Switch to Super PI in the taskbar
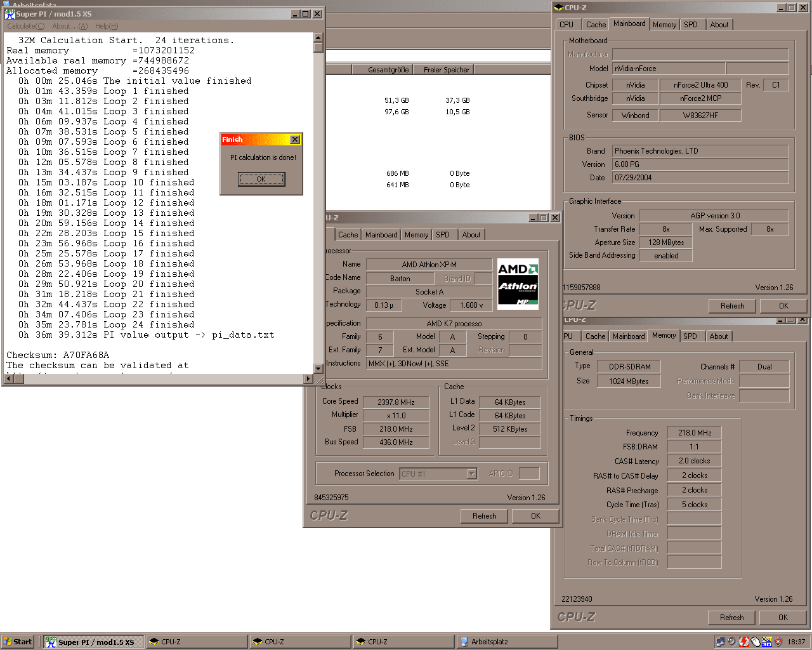 tap(94, 642)
